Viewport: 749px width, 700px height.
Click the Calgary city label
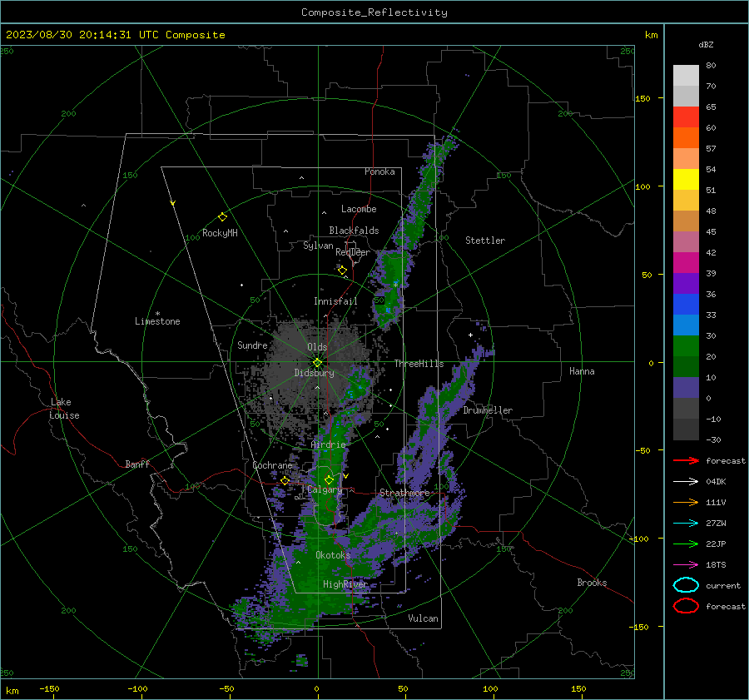pyautogui.click(x=325, y=489)
